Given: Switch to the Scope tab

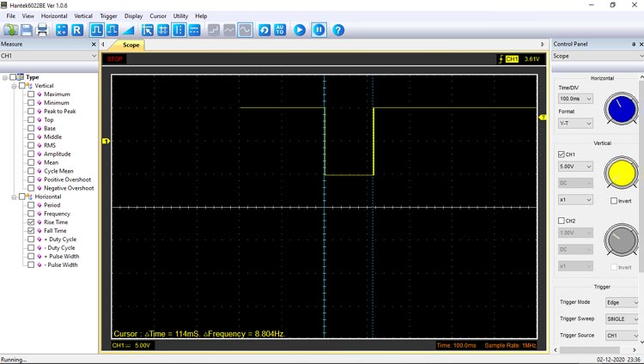Looking at the screenshot, I should click(x=131, y=45).
